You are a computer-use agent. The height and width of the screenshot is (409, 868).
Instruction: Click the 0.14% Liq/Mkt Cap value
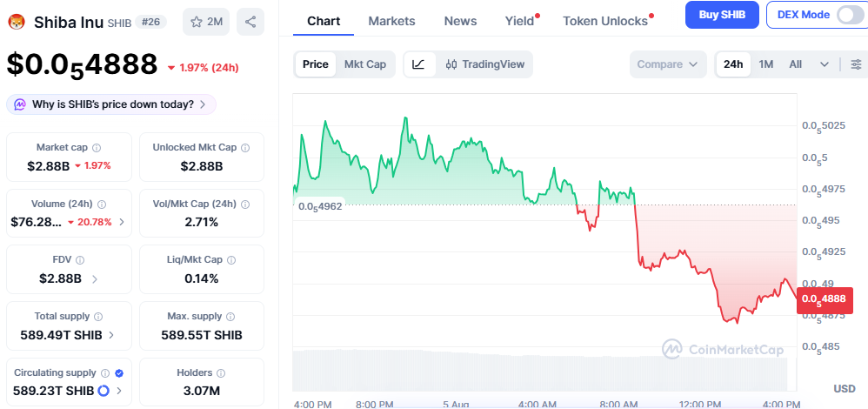[202, 278]
